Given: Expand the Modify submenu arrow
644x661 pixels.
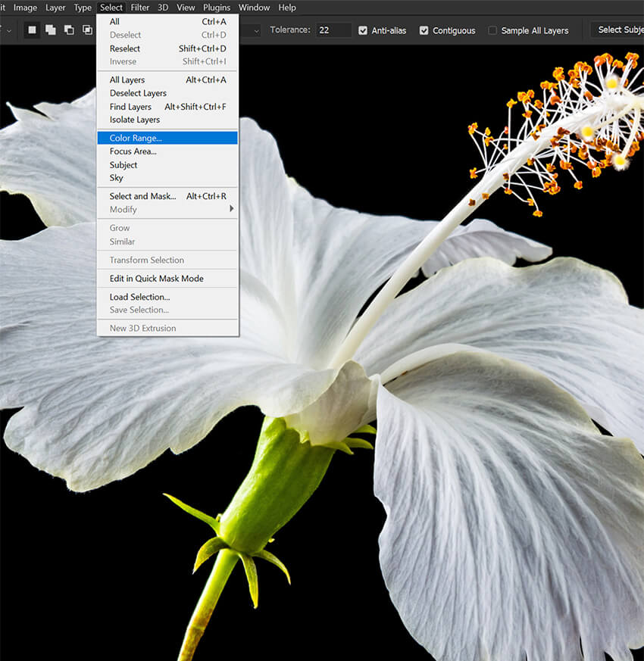Looking at the screenshot, I should (x=232, y=209).
